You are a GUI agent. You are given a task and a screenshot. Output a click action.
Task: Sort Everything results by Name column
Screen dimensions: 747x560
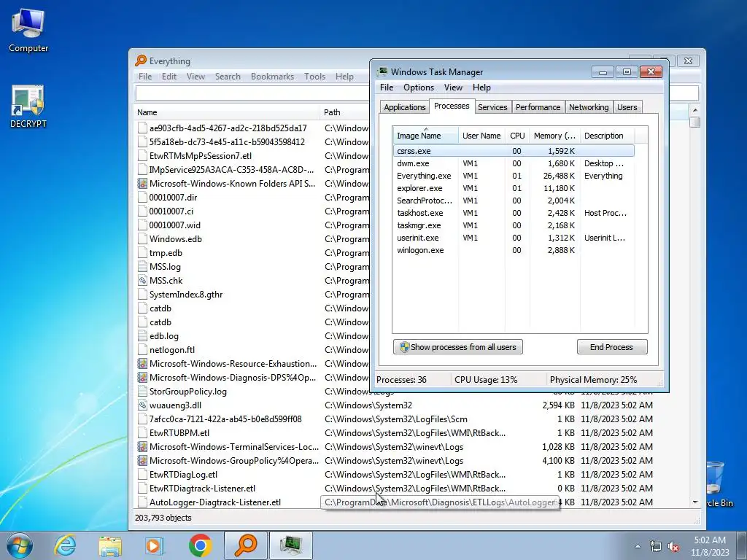pyautogui.click(x=227, y=112)
